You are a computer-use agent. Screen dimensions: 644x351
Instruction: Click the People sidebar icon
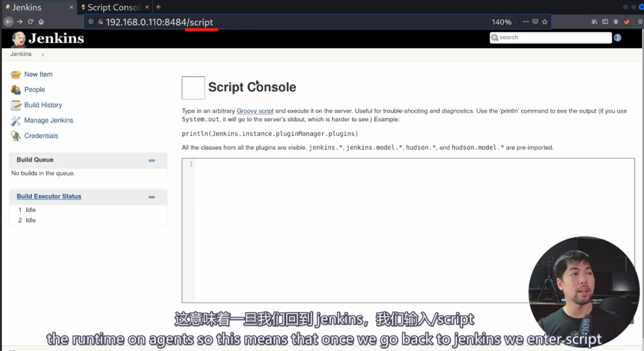click(16, 89)
